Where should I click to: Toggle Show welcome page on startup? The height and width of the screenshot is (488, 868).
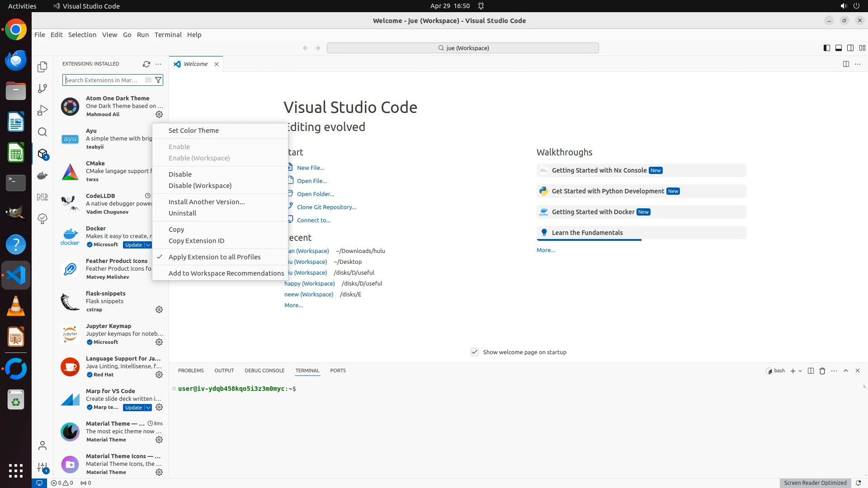(x=475, y=352)
